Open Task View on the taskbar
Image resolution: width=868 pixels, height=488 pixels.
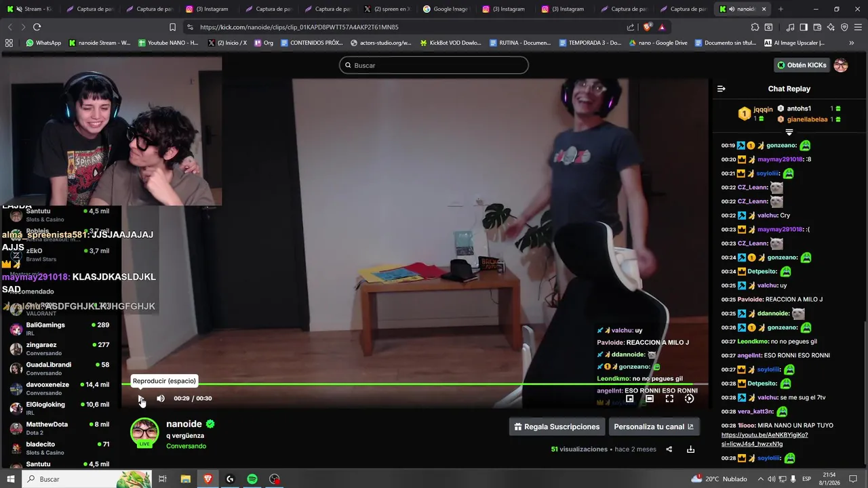(163, 479)
